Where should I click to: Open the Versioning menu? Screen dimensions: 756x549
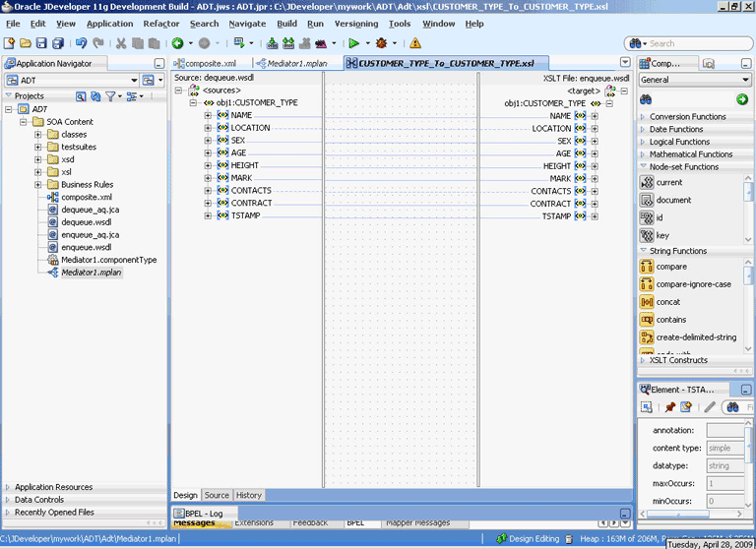point(355,24)
